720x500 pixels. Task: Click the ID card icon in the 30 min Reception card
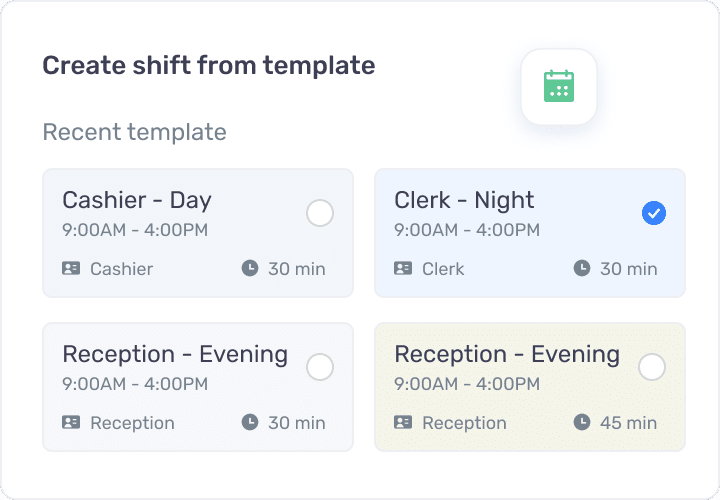click(71, 422)
